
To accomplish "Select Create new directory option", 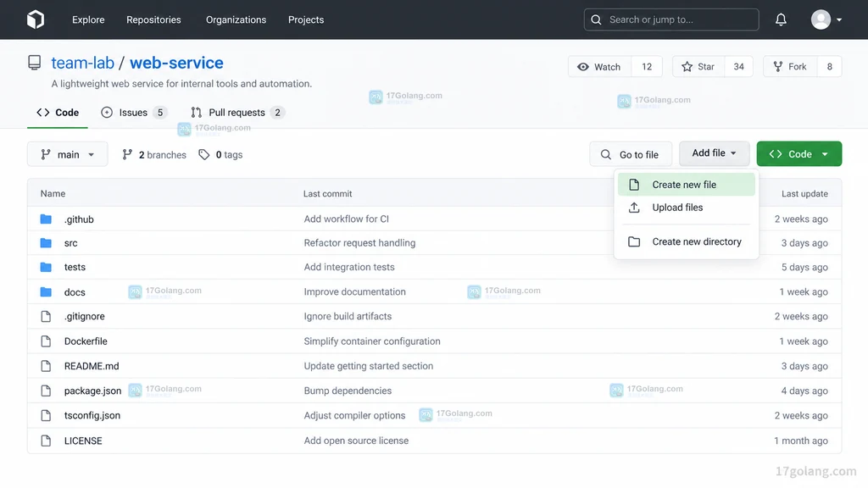I will pos(686,241).
